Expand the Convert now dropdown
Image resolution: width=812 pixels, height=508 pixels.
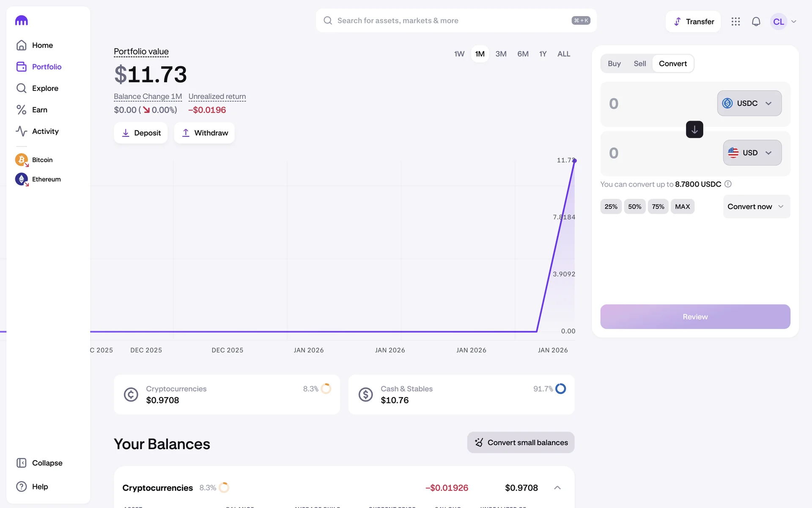click(756, 207)
